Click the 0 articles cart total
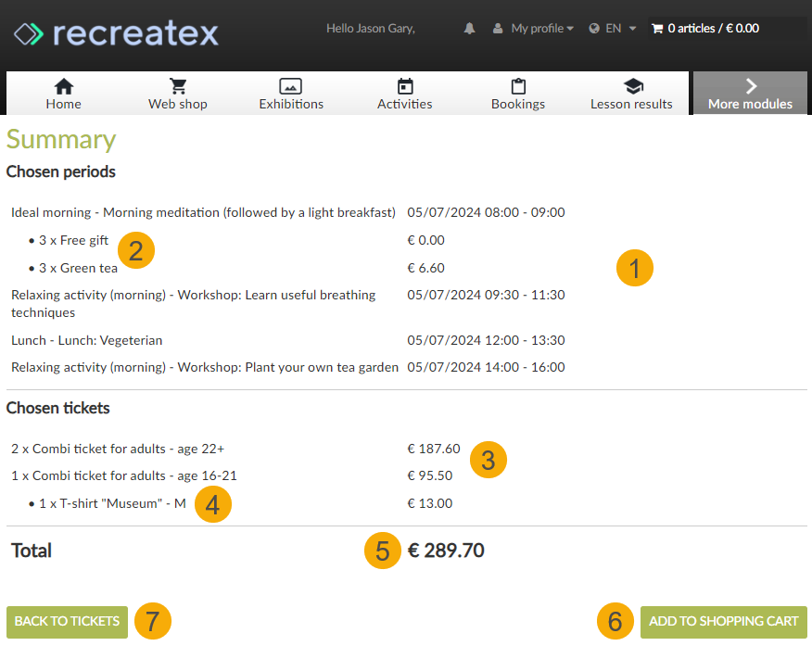This screenshot has height=646, width=812. coord(712,28)
